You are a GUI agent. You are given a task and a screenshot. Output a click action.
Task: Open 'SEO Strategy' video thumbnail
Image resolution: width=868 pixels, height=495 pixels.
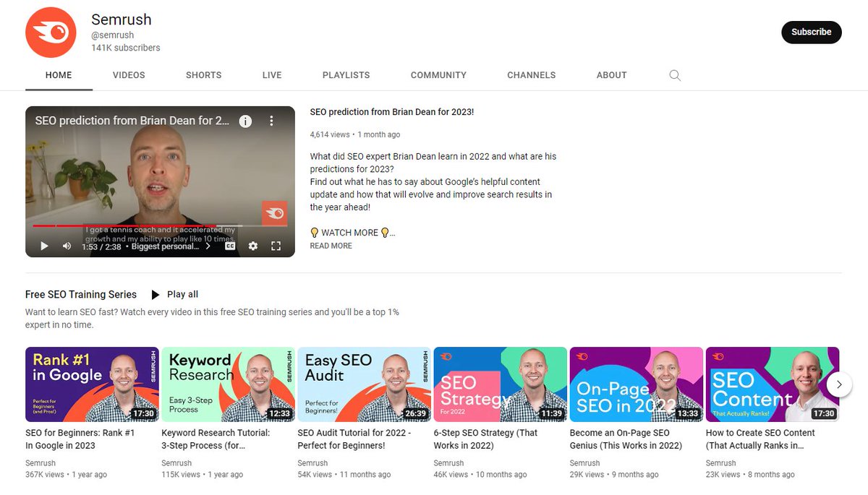coord(501,384)
